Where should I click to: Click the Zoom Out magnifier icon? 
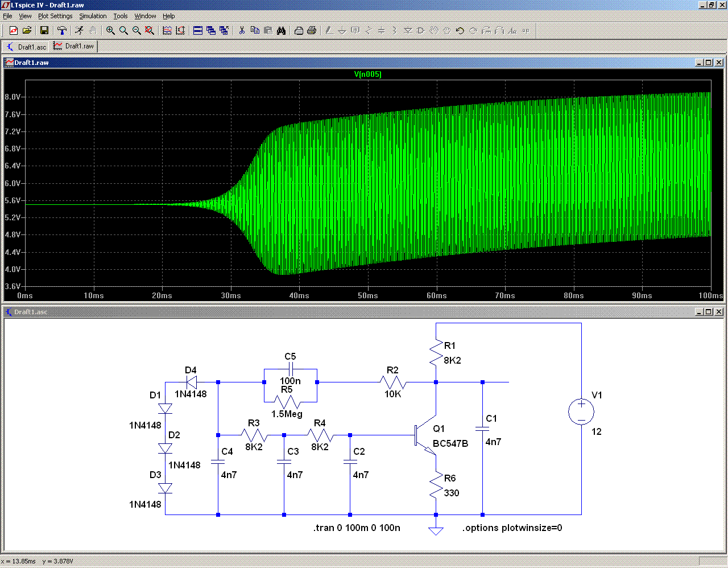pyautogui.click(x=136, y=31)
